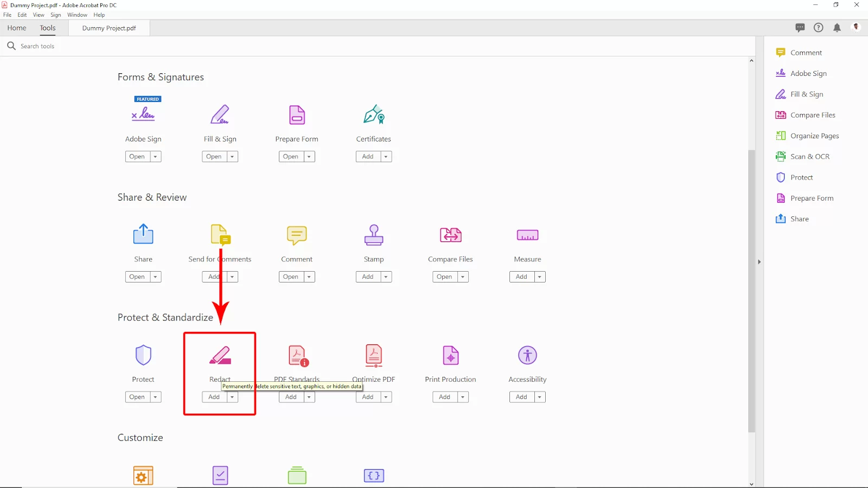Click the Comment tool icon in Share & Review
The width and height of the screenshot is (868, 488).
(297, 235)
